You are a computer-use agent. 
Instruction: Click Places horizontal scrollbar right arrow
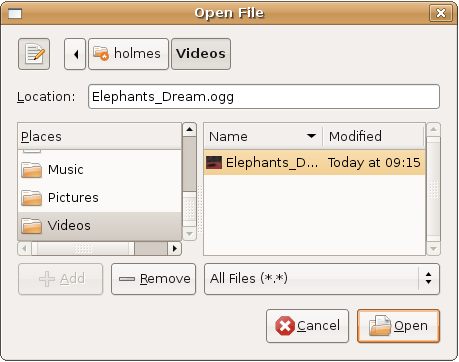point(174,249)
